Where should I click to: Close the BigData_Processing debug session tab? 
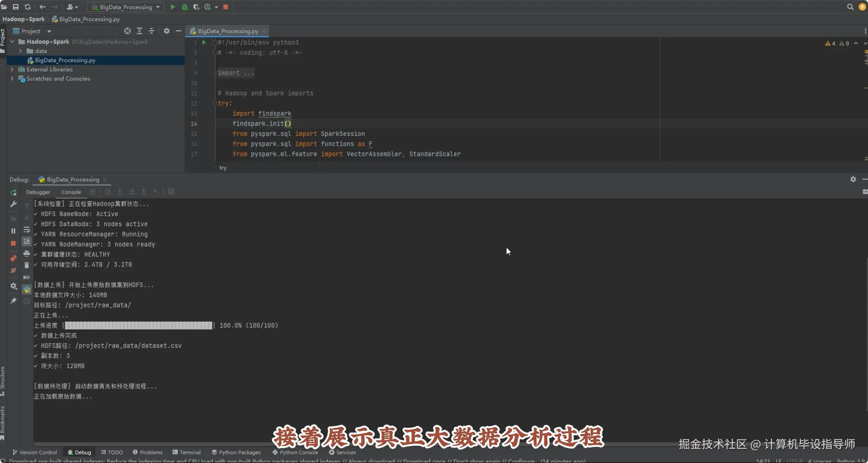105,179
